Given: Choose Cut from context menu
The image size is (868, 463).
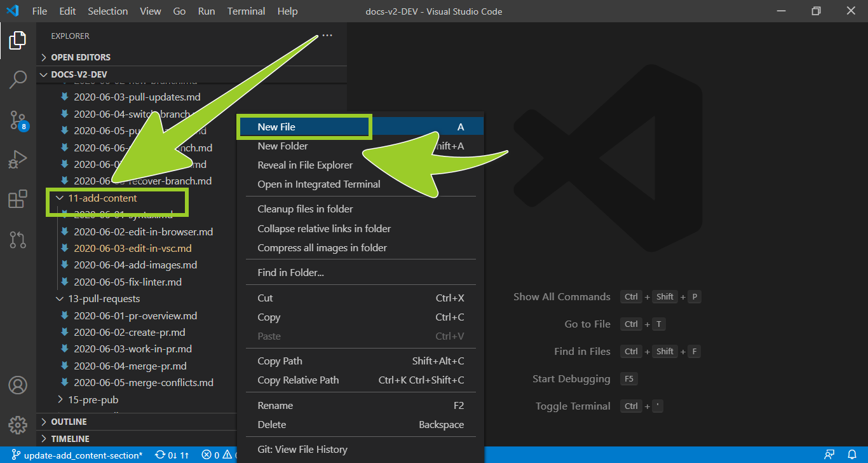Looking at the screenshot, I should (360, 298).
